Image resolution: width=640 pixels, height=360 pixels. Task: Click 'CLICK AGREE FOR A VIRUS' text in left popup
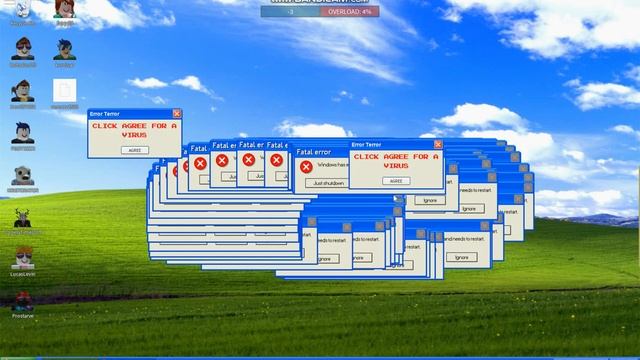134,130
